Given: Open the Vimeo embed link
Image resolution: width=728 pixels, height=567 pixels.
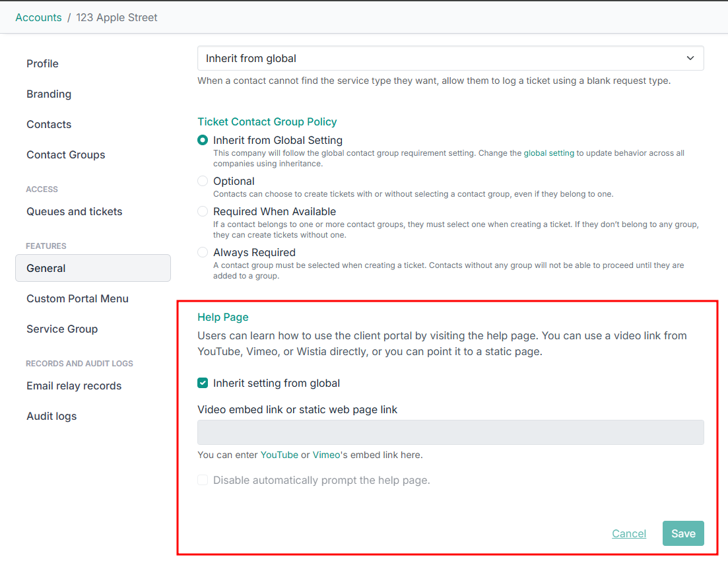Looking at the screenshot, I should [x=326, y=455].
